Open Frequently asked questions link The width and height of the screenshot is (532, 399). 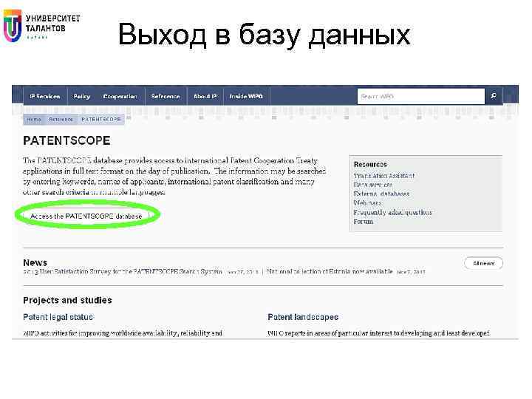[392, 212]
